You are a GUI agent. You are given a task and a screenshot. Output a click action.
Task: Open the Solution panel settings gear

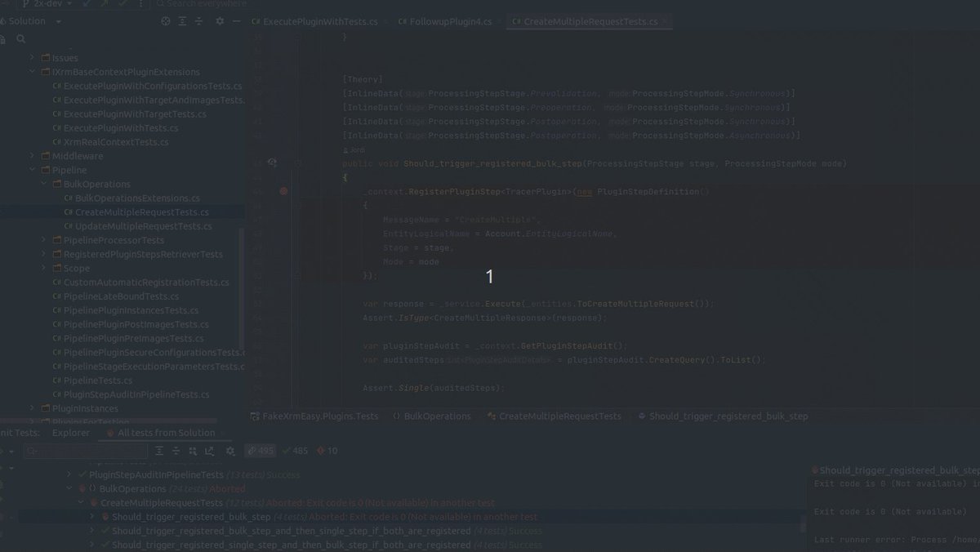(x=219, y=21)
